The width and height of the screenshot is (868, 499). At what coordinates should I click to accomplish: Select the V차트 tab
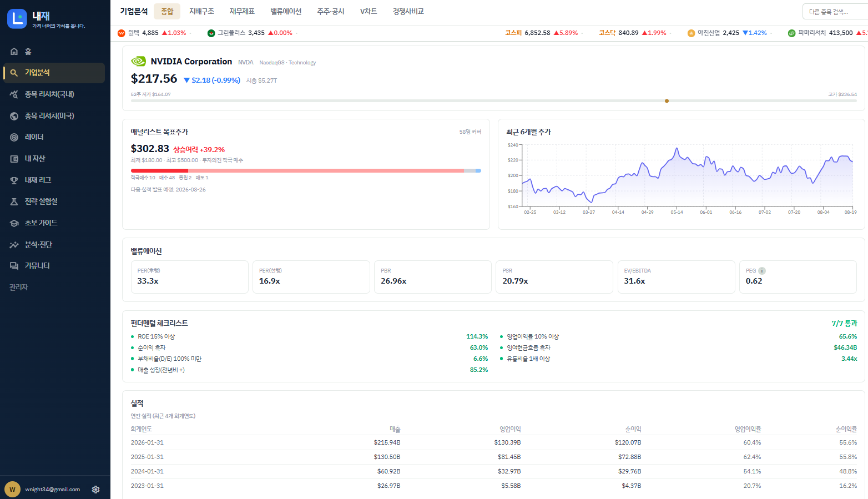click(369, 11)
